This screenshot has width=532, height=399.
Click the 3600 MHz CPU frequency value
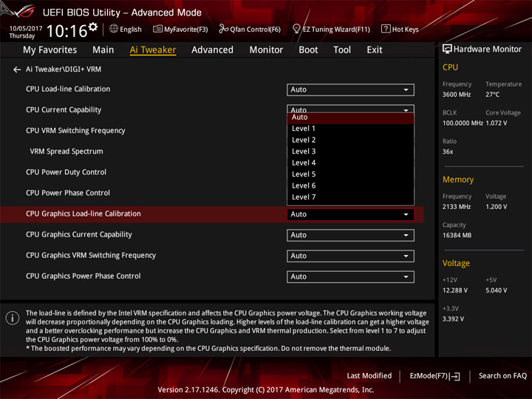coord(457,95)
